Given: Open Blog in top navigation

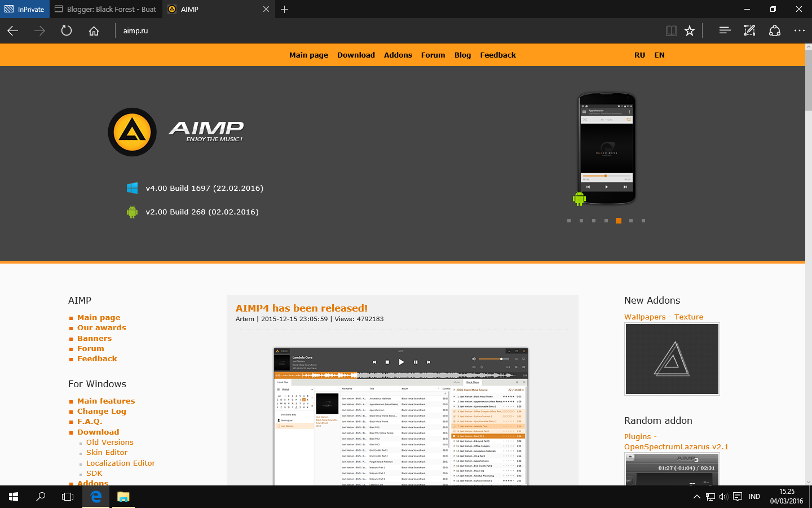Looking at the screenshot, I should coord(462,55).
